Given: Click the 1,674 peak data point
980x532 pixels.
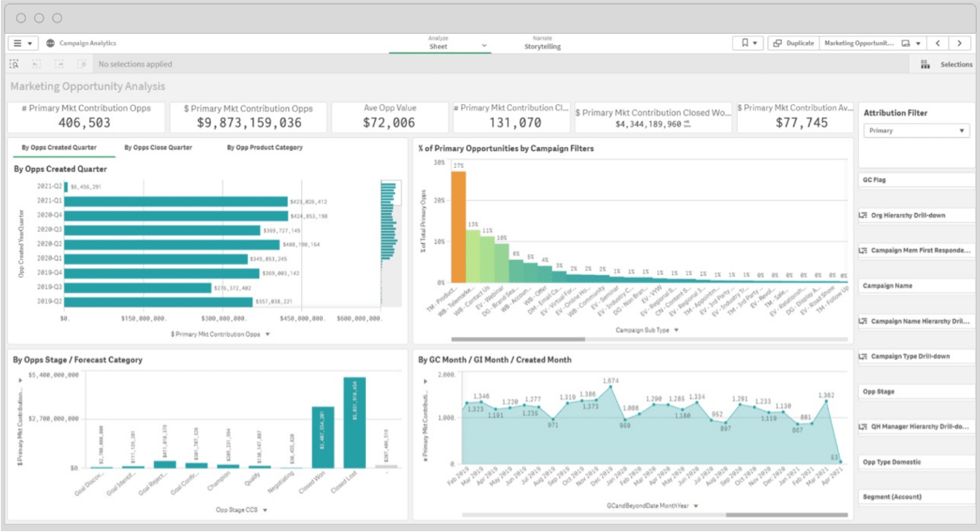Looking at the screenshot, I should (612, 387).
